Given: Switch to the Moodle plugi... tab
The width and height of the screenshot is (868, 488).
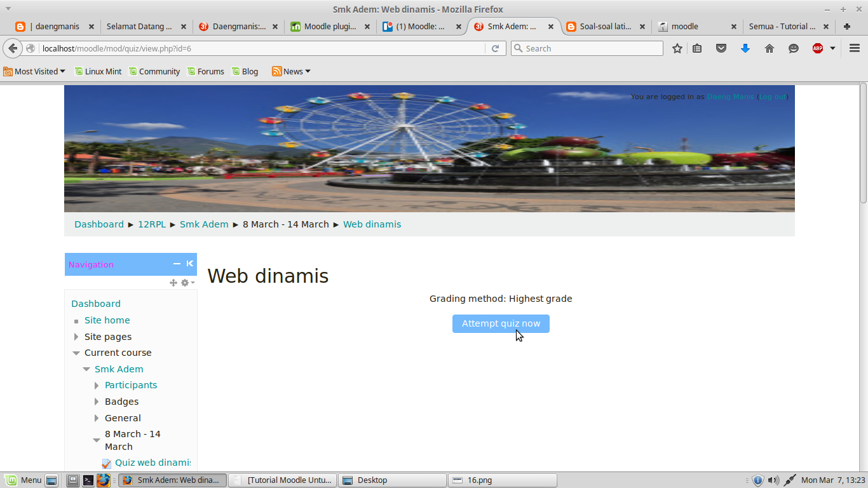Looking at the screenshot, I should [330, 27].
